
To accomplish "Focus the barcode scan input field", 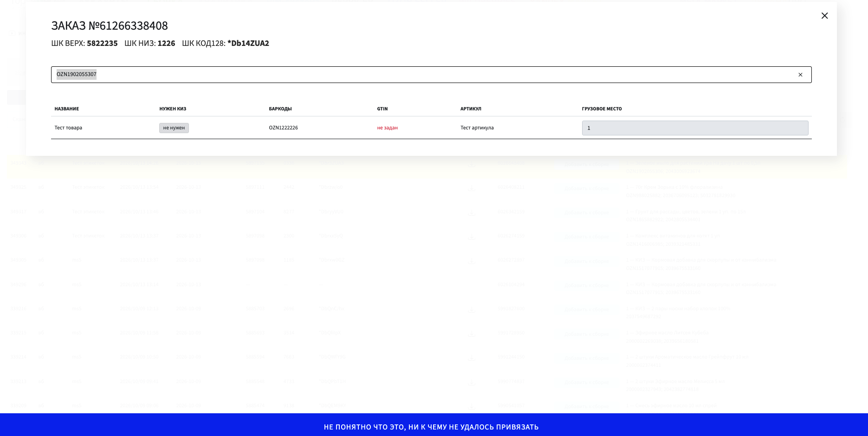I will [x=431, y=75].
